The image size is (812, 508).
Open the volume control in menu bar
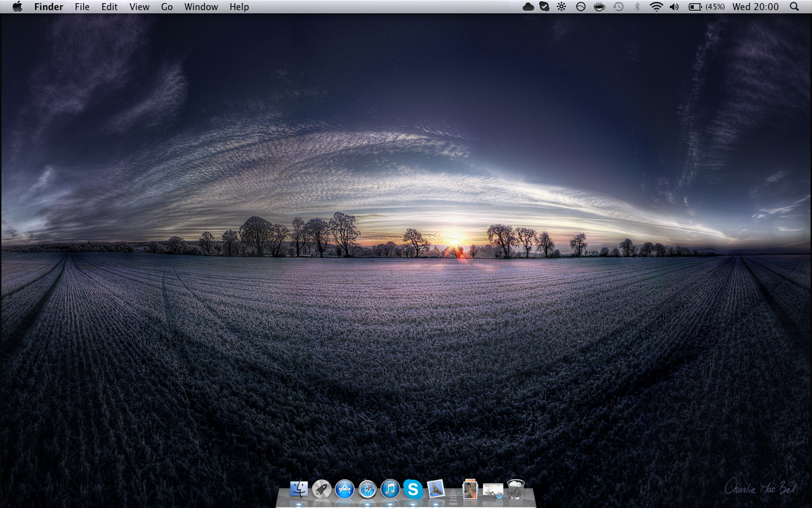674,6
